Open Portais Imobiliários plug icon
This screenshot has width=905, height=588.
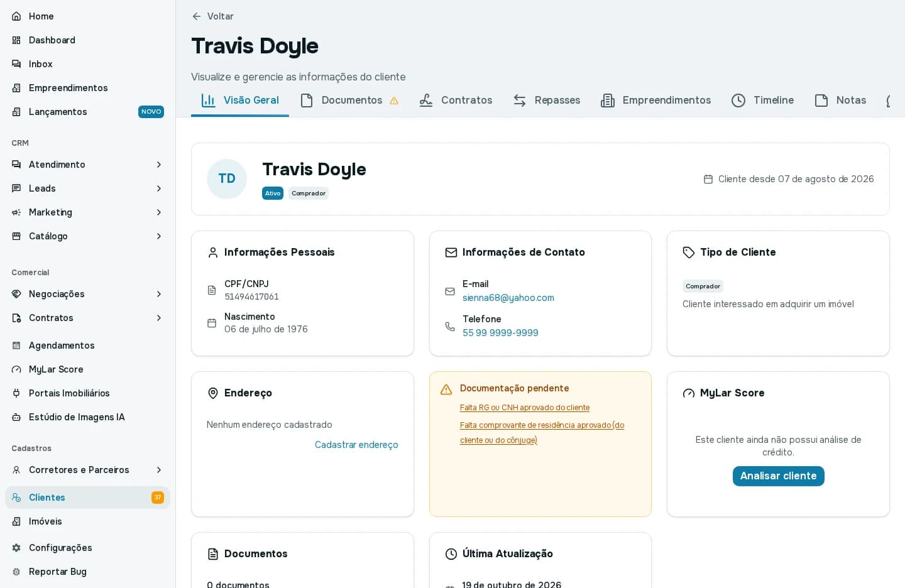coord(16,393)
